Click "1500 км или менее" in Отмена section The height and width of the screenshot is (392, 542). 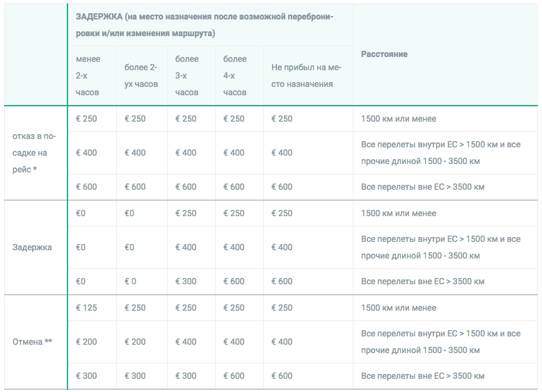coord(399,308)
